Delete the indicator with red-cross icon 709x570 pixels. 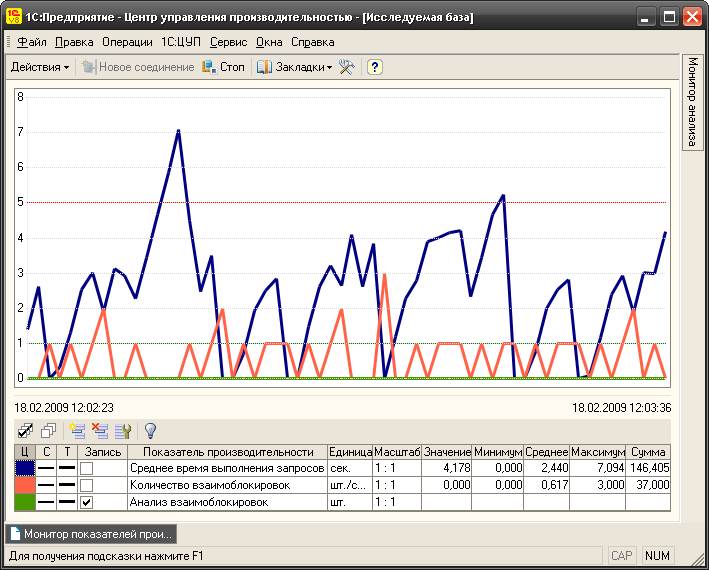coord(99,431)
